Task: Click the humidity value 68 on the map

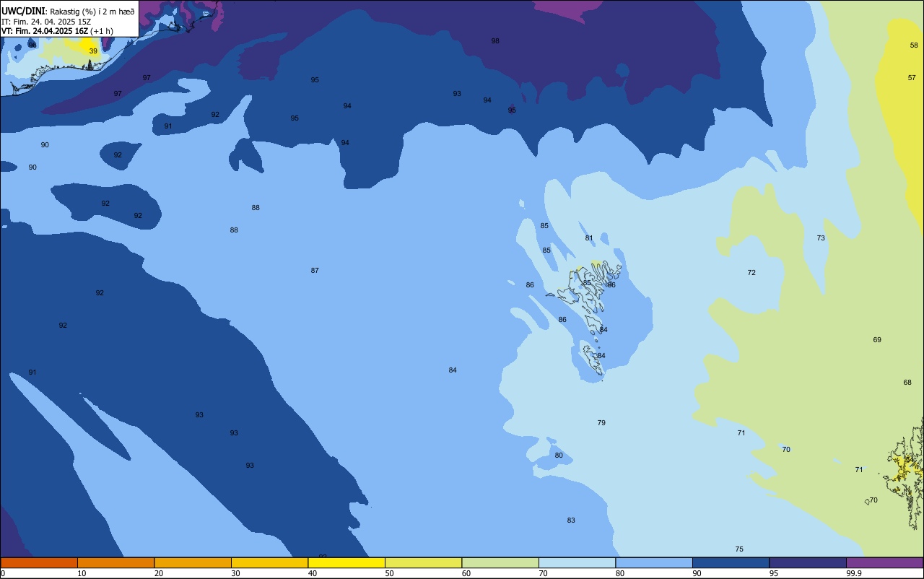Action: (907, 383)
